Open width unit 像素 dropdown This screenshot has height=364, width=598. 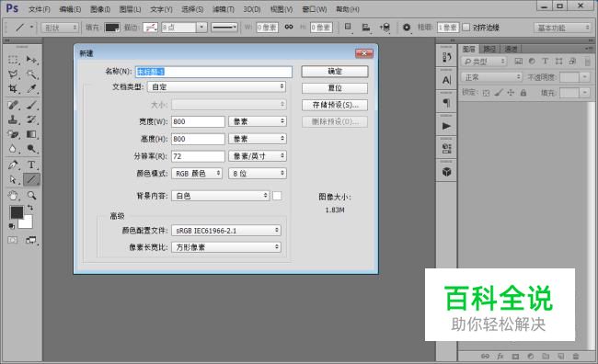[x=258, y=121]
